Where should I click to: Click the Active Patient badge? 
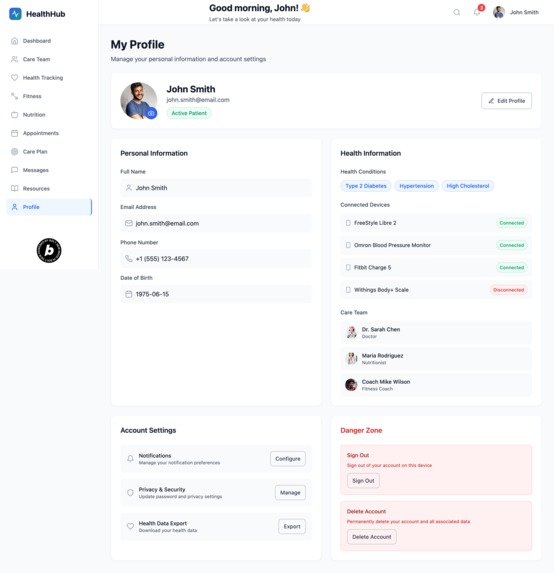click(x=189, y=113)
